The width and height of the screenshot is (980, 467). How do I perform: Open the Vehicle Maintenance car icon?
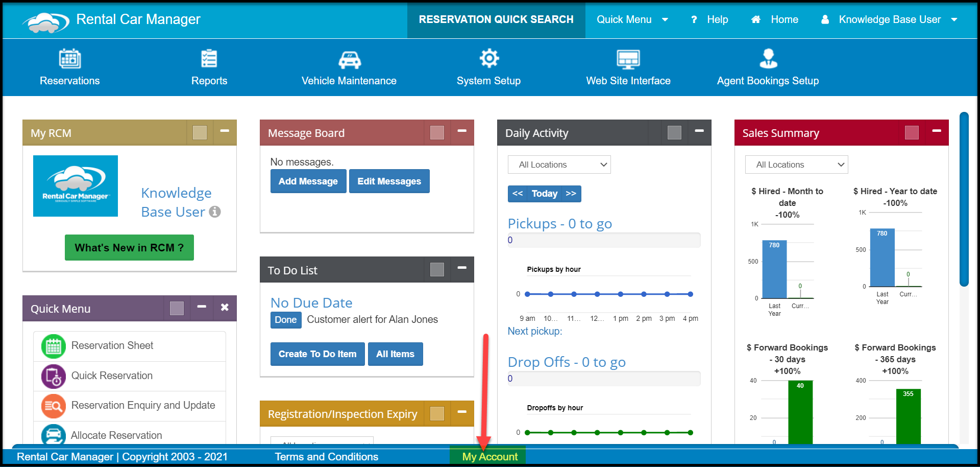coord(349,59)
